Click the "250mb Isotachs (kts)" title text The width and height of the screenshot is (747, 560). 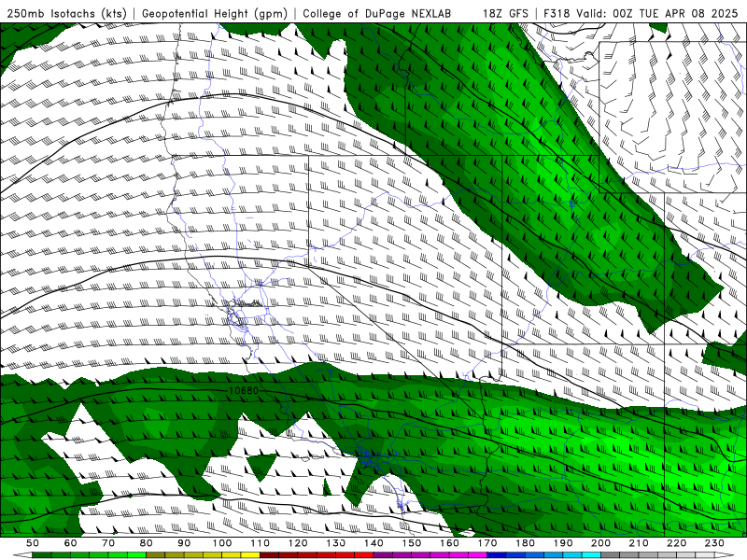coord(67,13)
